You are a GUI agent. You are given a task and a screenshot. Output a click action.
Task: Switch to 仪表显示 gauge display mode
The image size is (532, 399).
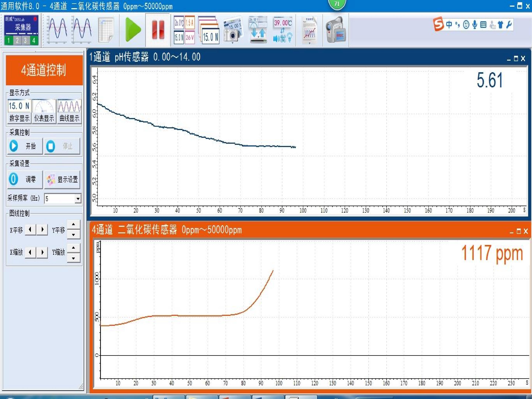(44, 111)
